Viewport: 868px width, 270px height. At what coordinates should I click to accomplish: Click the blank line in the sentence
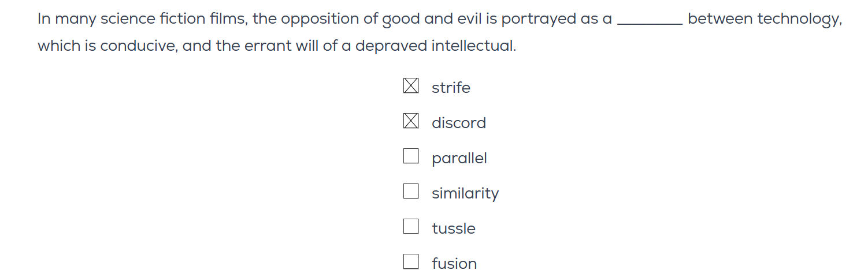pos(650,21)
